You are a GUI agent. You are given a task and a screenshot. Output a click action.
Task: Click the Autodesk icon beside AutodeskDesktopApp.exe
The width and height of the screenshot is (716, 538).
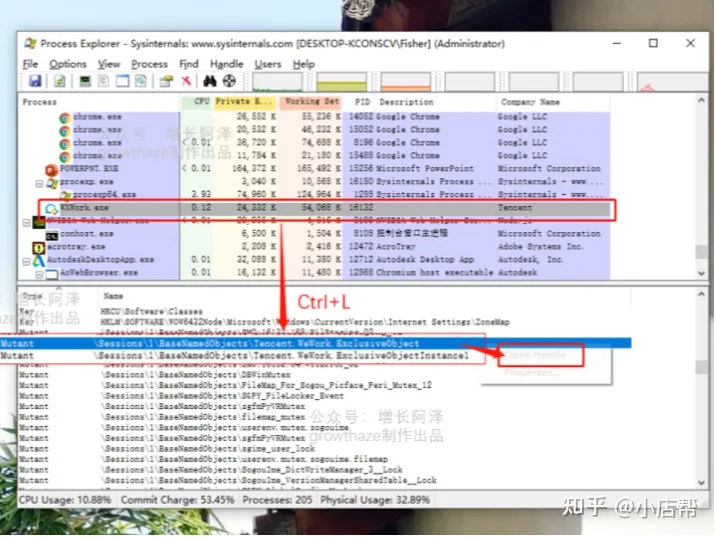(x=39, y=260)
